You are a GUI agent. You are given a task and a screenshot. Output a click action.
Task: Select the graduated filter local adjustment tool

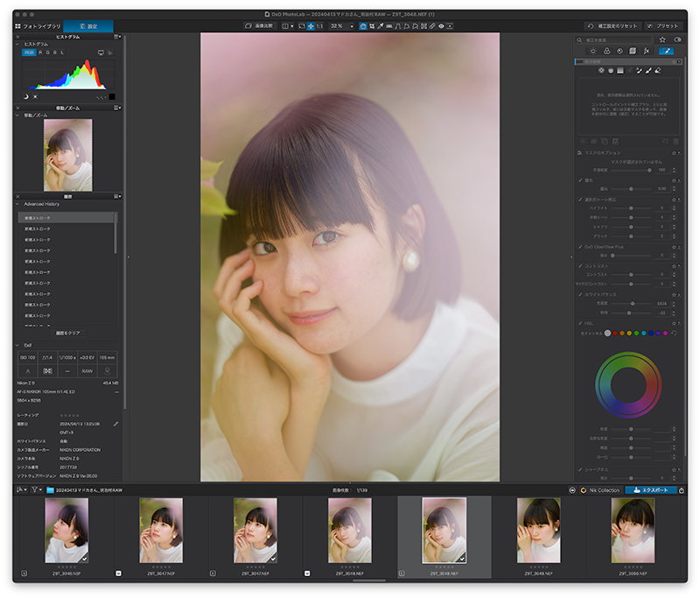pos(620,70)
